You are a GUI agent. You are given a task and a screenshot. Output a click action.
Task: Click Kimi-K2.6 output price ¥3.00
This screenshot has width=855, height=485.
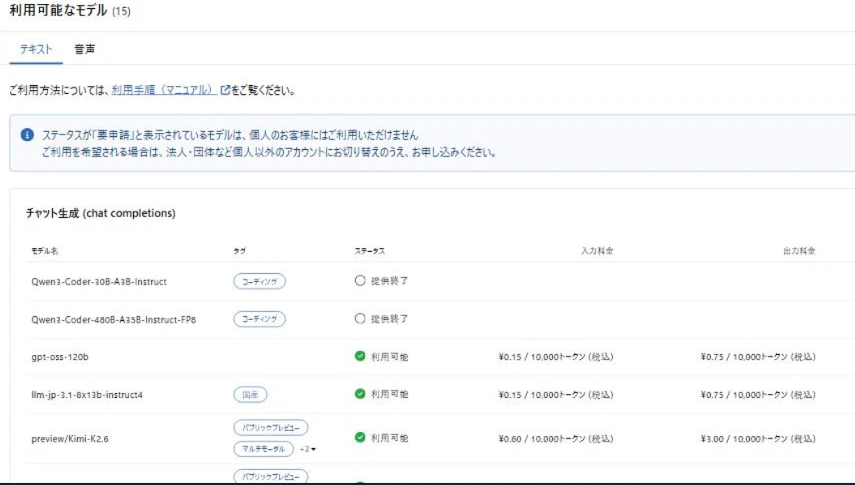pos(758,439)
